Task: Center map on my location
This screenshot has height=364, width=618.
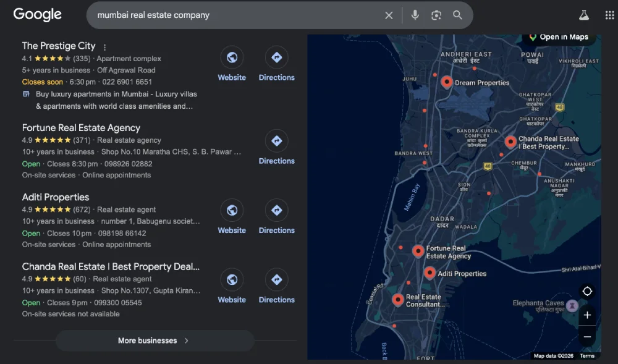Action: tap(587, 291)
